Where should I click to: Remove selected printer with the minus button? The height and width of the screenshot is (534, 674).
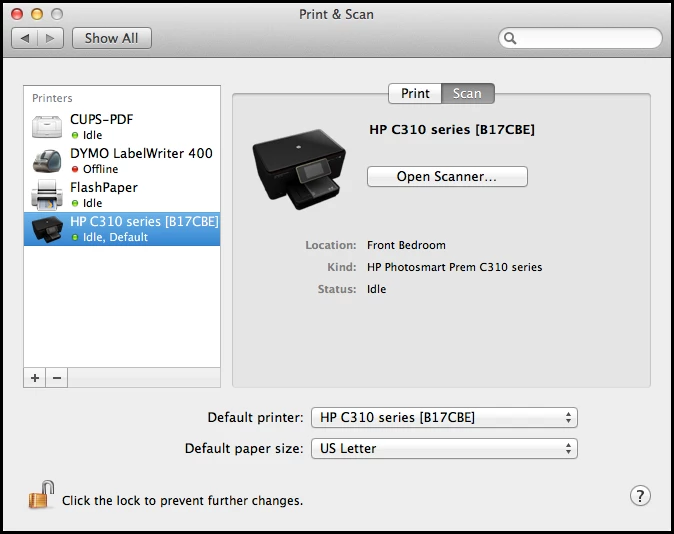point(57,378)
